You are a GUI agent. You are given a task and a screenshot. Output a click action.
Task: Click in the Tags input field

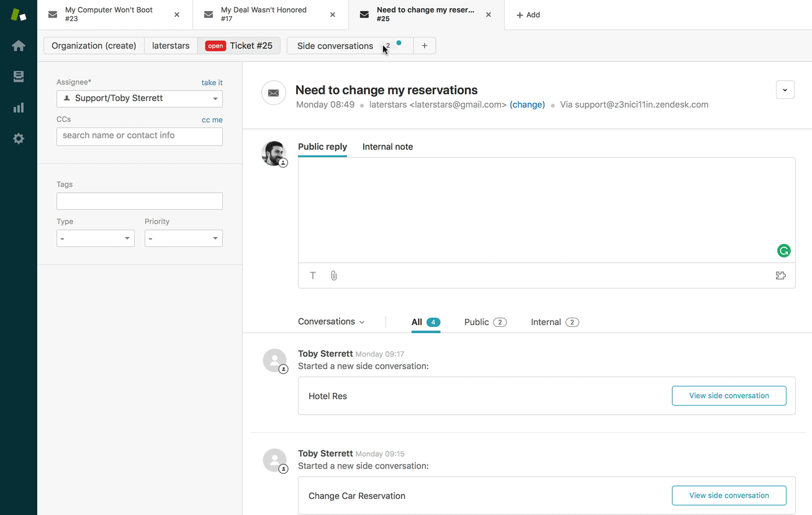(x=140, y=201)
